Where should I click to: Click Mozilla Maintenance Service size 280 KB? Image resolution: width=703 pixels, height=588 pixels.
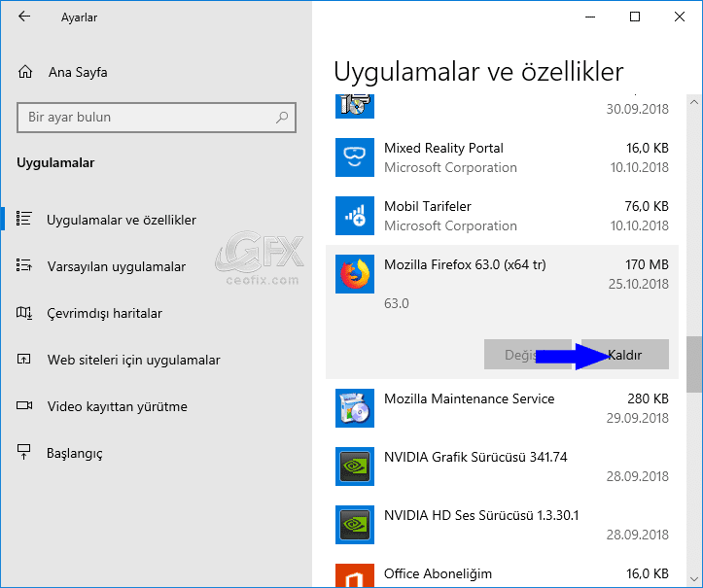[x=648, y=398]
